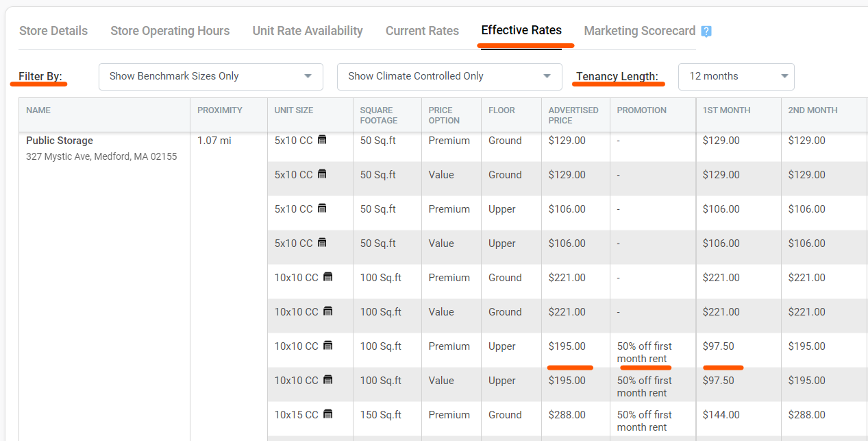
Task: Open the 12 months tenancy length dropdown
Action: 736,76
